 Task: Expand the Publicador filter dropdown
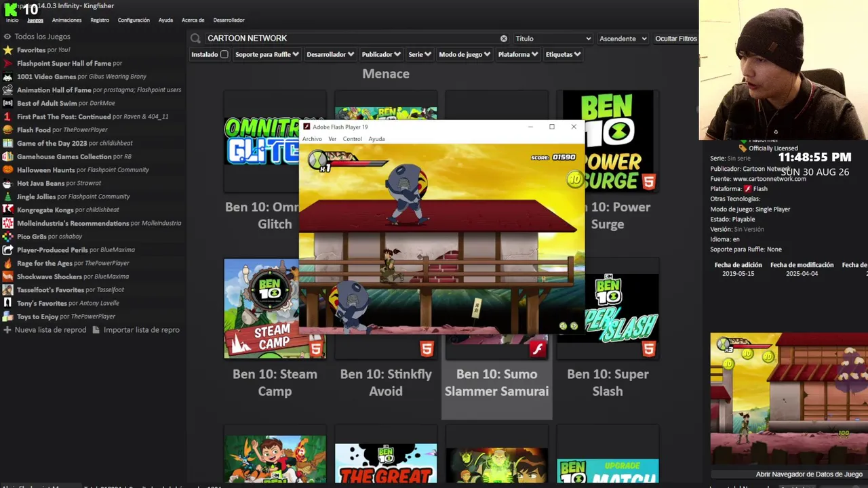(x=381, y=54)
